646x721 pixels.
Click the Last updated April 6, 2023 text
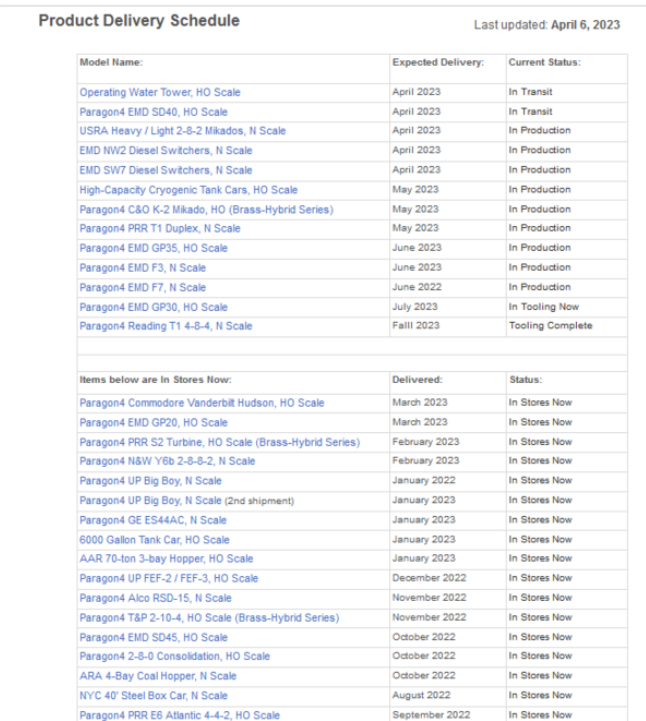tap(547, 25)
